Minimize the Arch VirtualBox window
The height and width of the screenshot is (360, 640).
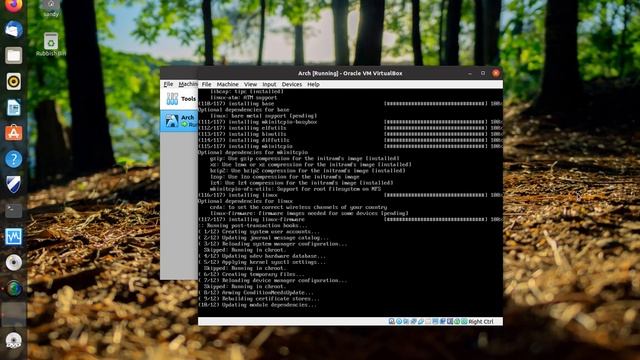(470, 73)
